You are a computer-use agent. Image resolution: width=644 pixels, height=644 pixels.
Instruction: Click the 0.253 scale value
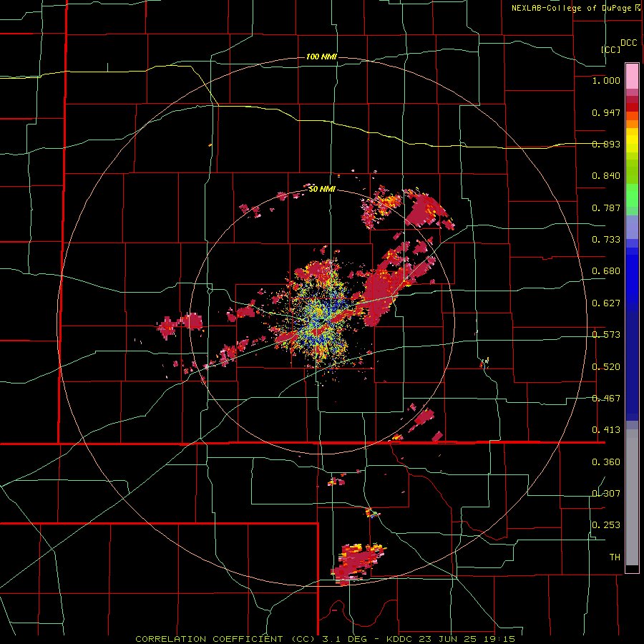point(606,525)
